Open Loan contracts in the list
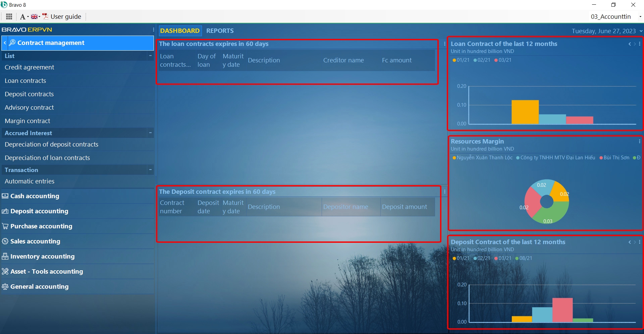Viewport: 644px width, 334px height. pyautogui.click(x=25, y=81)
